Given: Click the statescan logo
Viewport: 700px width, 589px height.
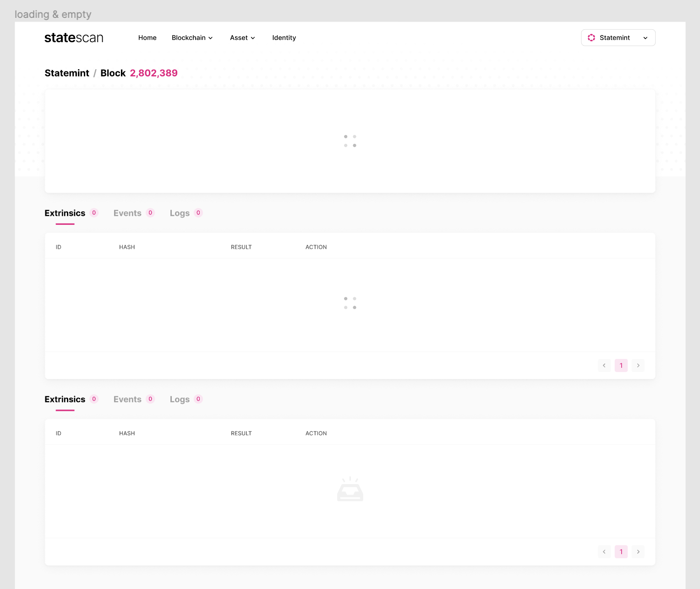Looking at the screenshot, I should 73,38.
